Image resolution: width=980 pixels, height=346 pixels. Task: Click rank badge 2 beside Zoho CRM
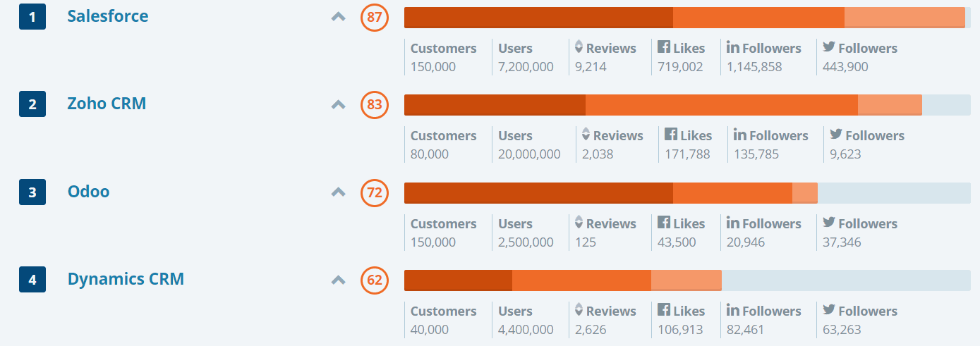coord(32,105)
